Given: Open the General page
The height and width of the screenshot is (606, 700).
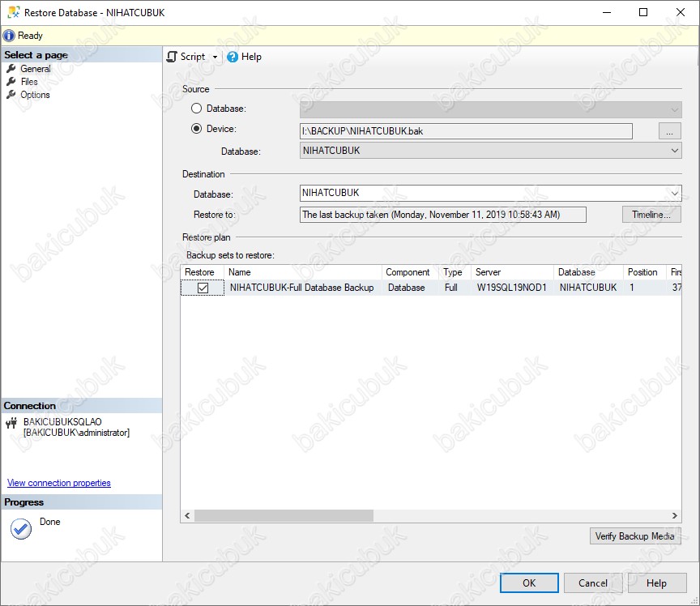Looking at the screenshot, I should 36,69.
